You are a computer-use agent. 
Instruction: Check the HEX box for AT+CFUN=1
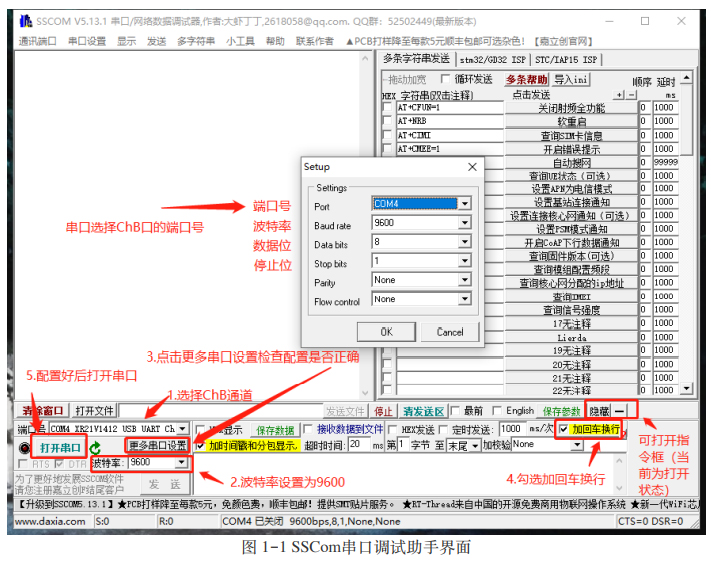[x=387, y=108]
